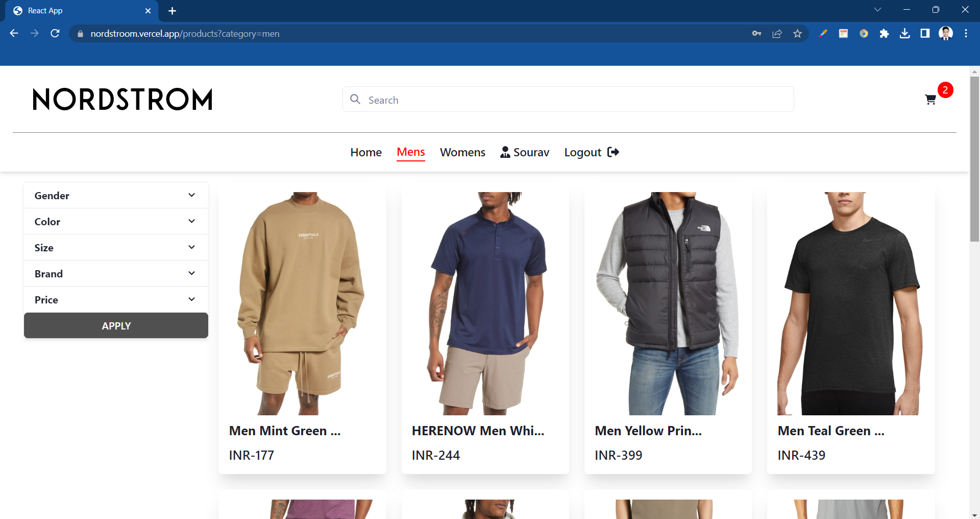Open the Extensions puzzle icon
980x519 pixels.
click(x=884, y=34)
